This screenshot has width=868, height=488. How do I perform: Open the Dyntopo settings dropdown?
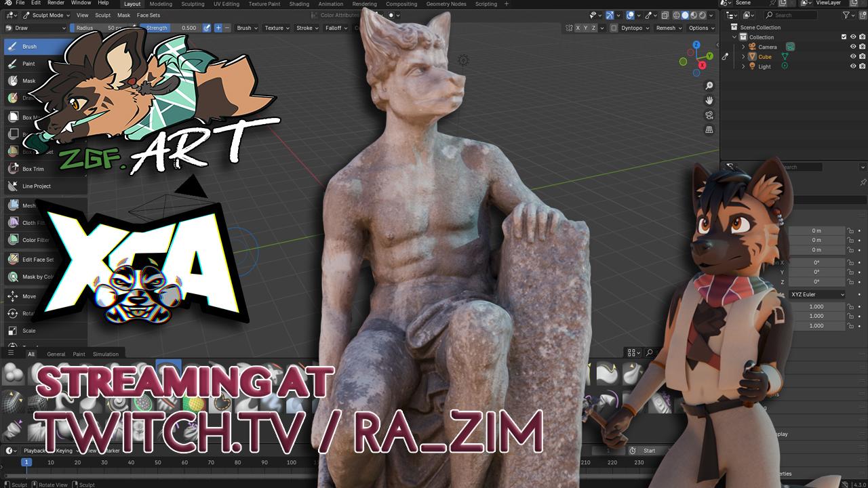(x=635, y=28)
